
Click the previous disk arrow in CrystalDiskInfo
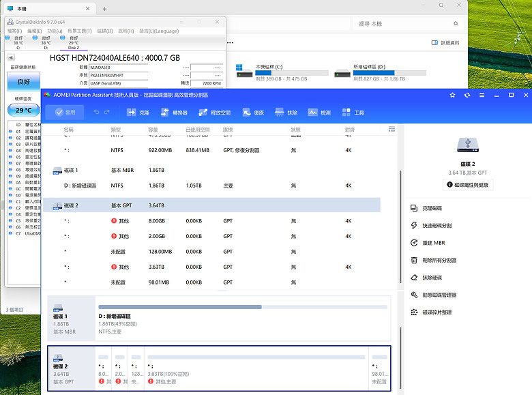click(x=11, y=58)
